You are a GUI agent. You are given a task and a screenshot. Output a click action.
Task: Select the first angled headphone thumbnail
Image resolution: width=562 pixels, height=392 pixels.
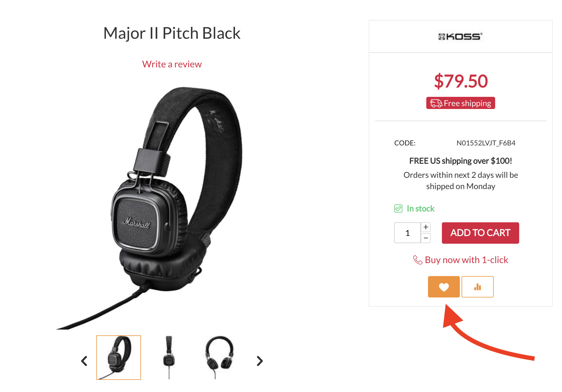119,358
